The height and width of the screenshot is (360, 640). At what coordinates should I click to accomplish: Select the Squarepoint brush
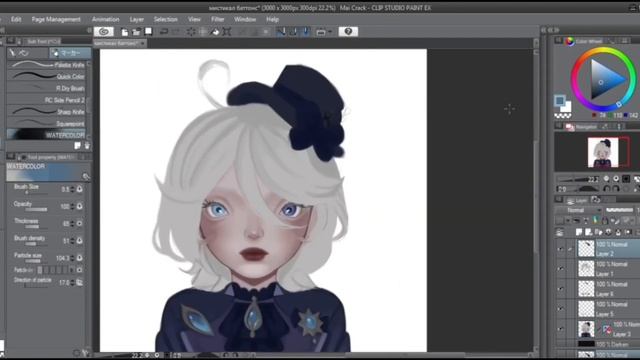[x=47, y=124]
